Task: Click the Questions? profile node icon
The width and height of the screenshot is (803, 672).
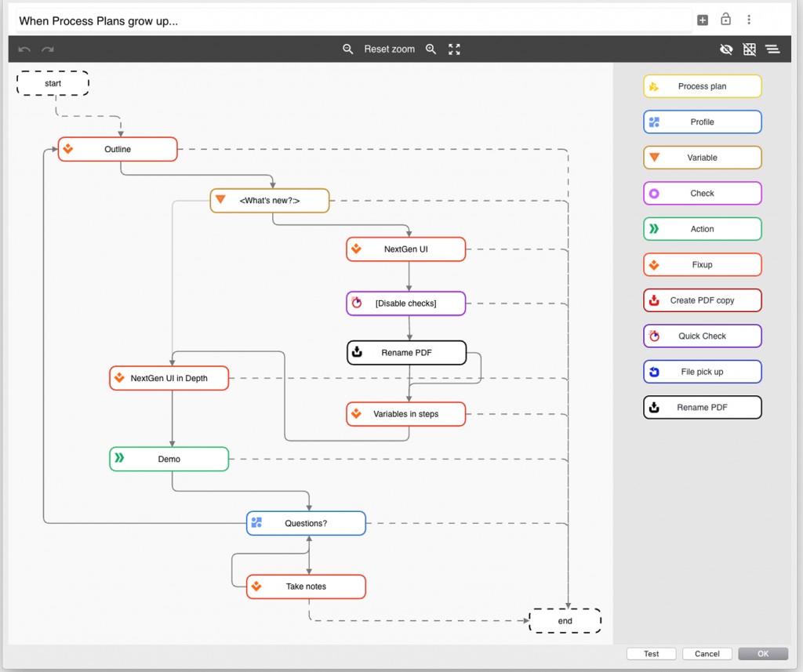Action: 256,523
